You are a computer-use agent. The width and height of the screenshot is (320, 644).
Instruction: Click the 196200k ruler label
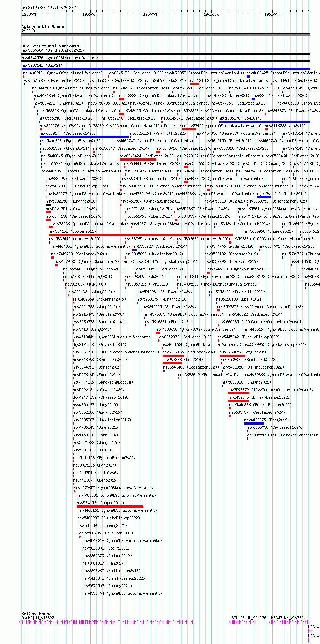(x=271, y=14)
